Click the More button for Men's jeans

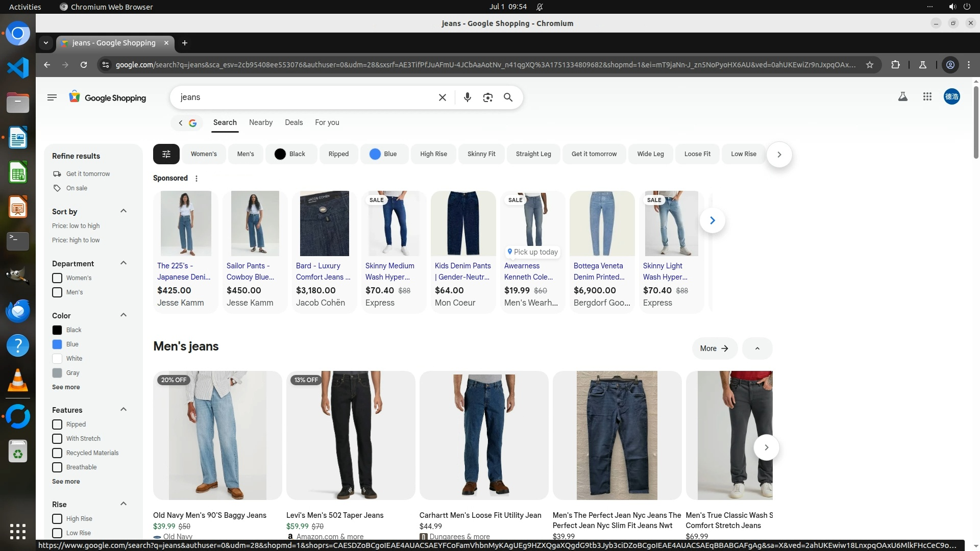[x=714, y=348]
